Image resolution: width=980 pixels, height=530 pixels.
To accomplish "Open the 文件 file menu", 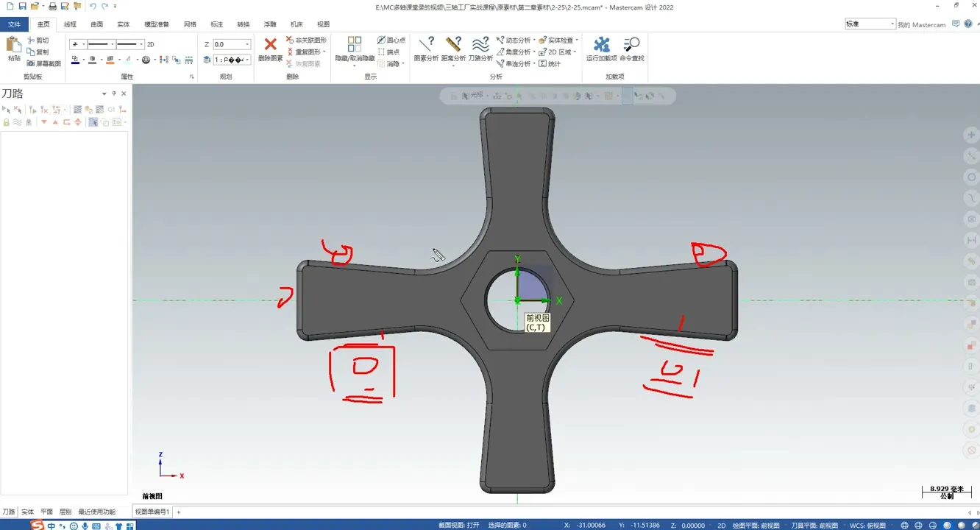I will click(14, 24).
